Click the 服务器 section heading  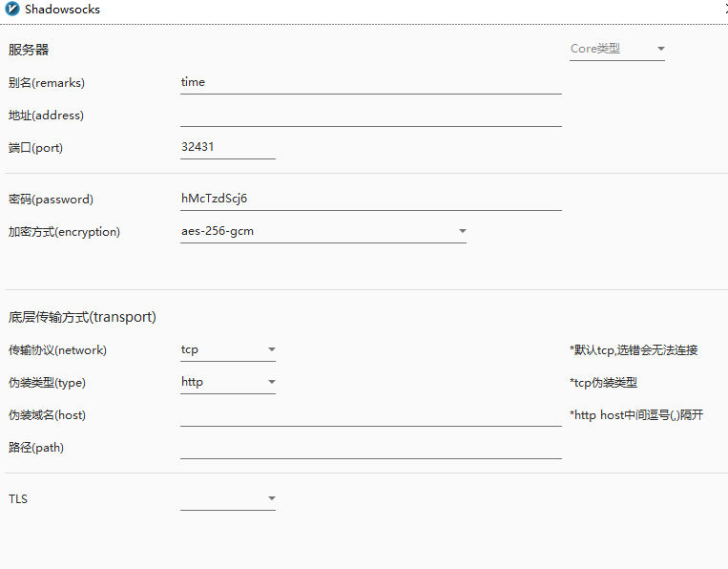pos(29,50)
